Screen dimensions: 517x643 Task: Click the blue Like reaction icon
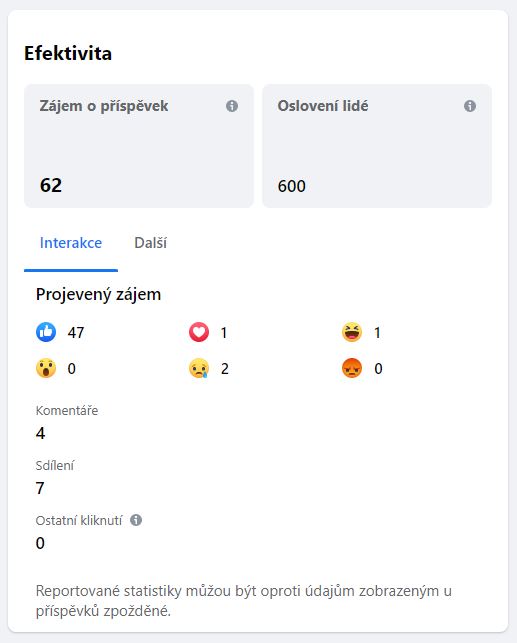coord(46,332)
